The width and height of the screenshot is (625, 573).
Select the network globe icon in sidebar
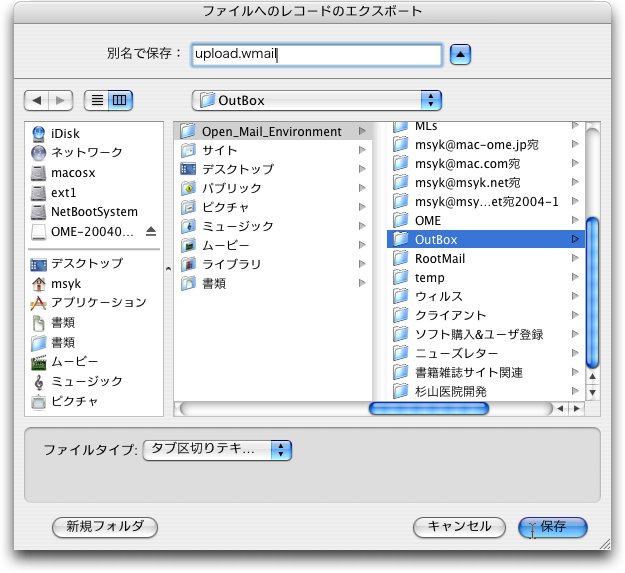[39, 152]
